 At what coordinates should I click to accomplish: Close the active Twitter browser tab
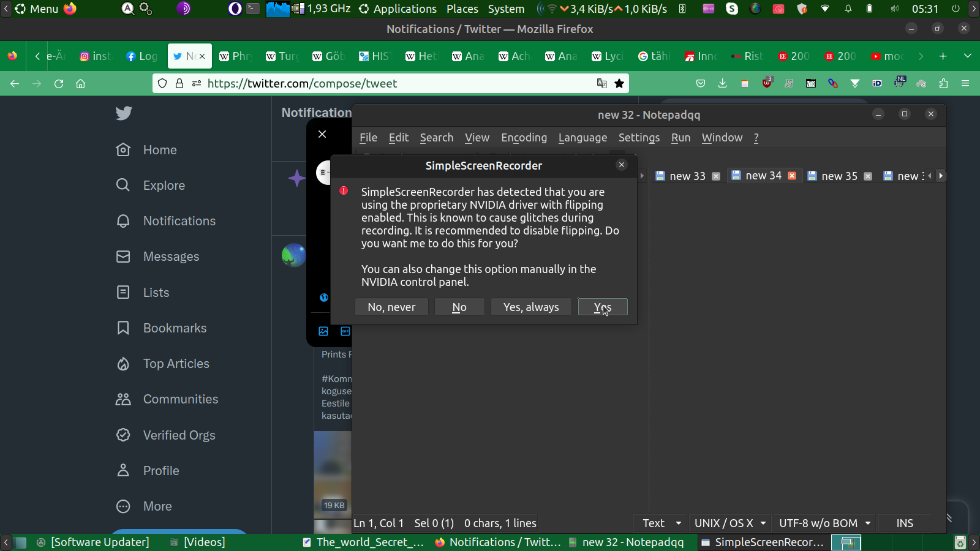pos(202,56)
